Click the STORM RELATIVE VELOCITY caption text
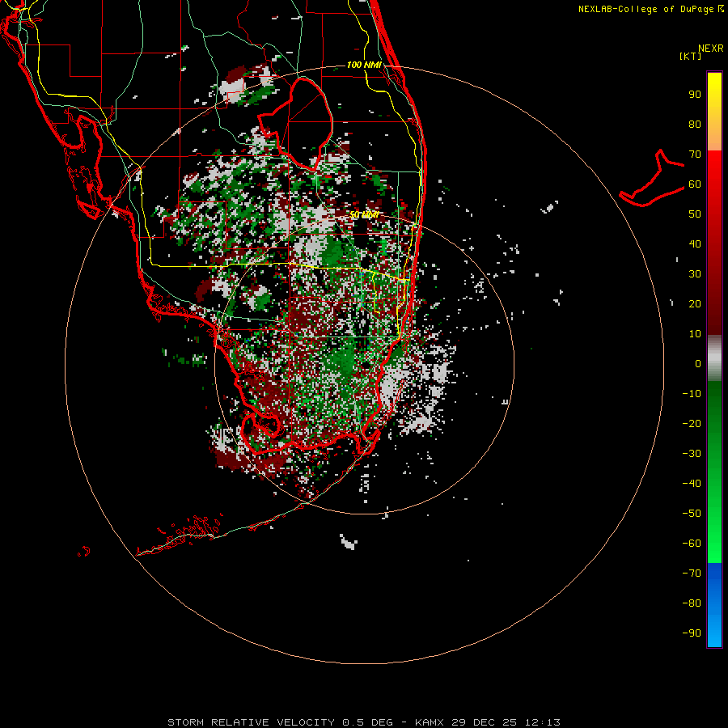Viewport: 728px width, 728px height. 251,722
